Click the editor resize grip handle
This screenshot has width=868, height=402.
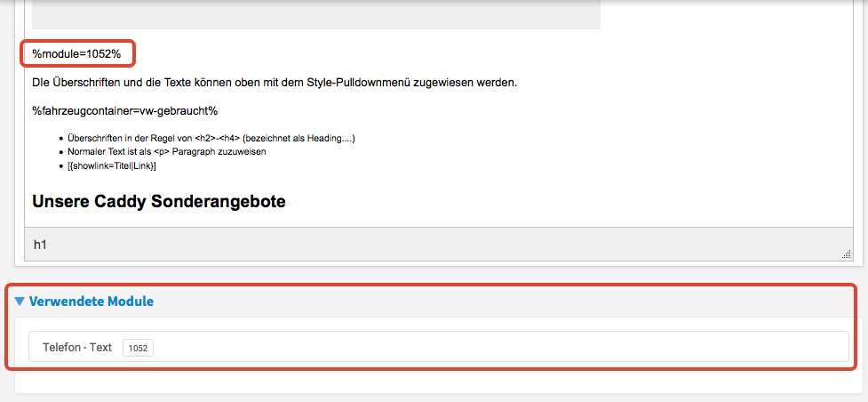[x=846, y=254]
